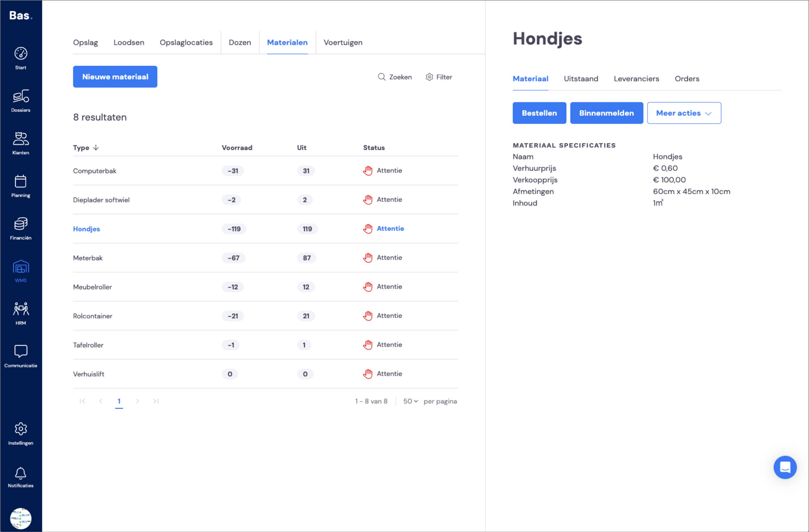Select the Rolcontainer row
The height and width of the screenshot is (532, 809).
[265, 316]
